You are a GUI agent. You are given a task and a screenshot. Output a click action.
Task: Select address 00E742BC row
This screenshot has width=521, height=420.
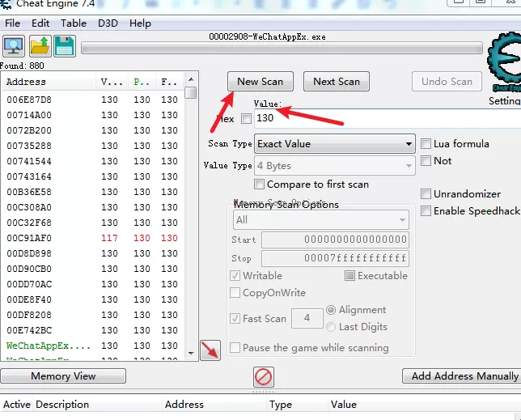[x=93, y=331]
